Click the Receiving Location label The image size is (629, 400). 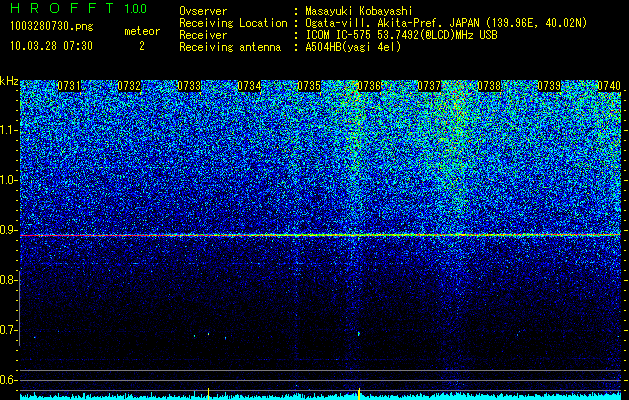click(233, 24)
